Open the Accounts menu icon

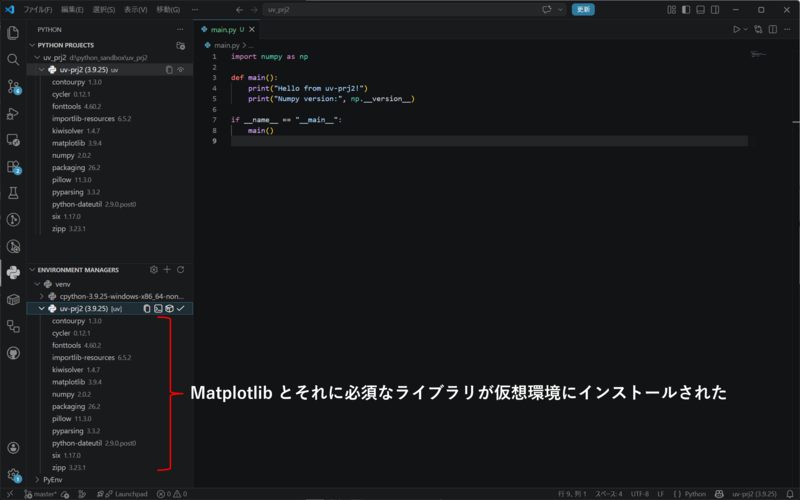[13, 448]
